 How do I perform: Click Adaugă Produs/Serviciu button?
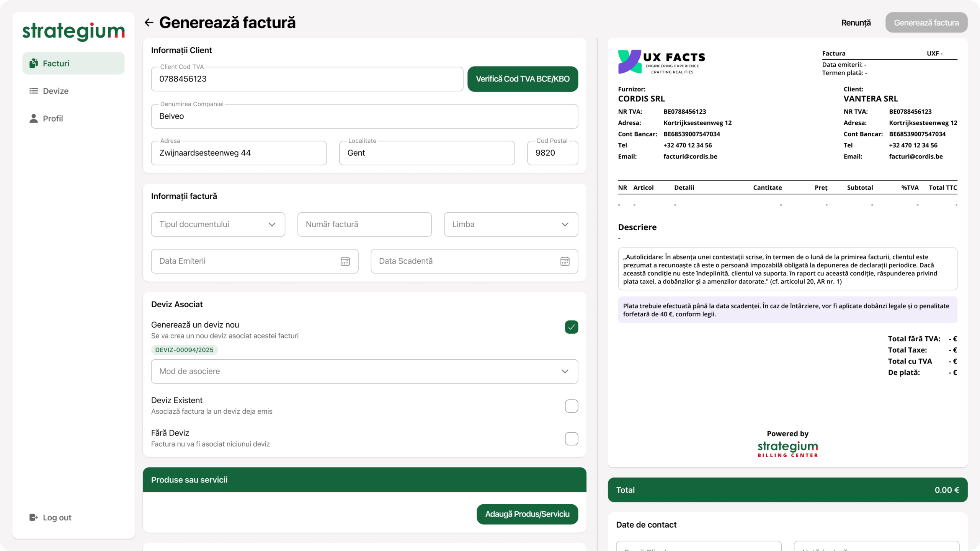point(527,514)
